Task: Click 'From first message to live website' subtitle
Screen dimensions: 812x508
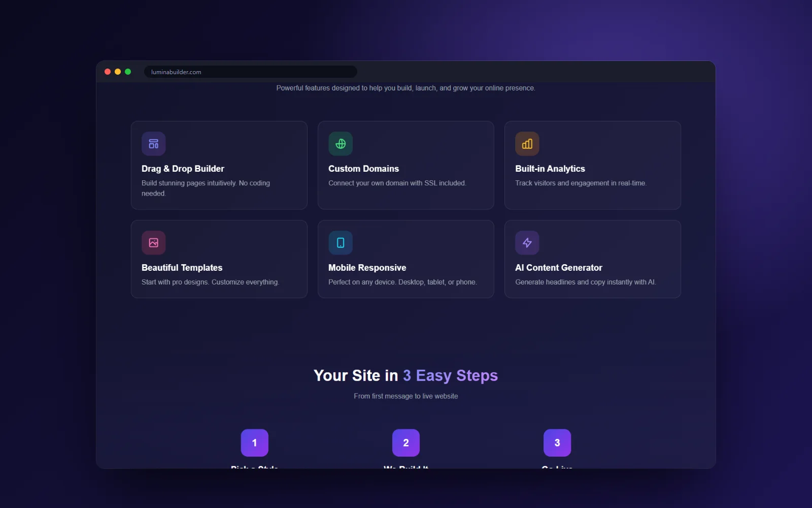Action: pyautogui.click(x=406, y=396)
